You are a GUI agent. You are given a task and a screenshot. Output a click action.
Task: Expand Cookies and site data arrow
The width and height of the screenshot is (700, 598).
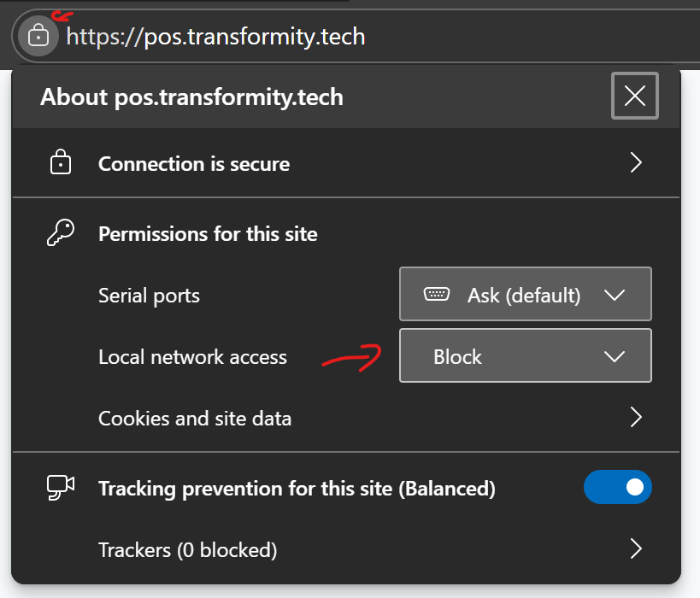click(635, 418)
